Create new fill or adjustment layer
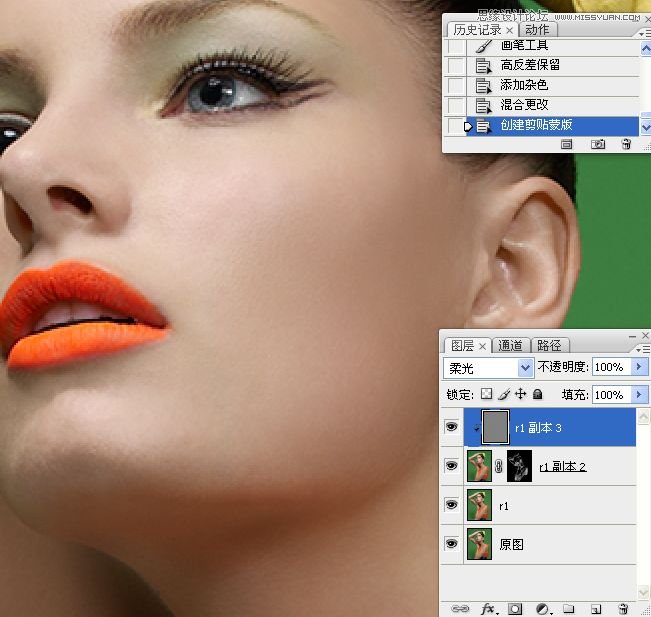Screen dimensions: 651x617 point(543,609)
